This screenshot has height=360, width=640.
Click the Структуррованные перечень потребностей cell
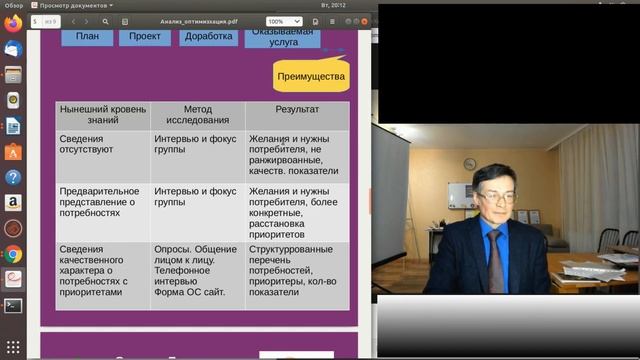coord(297,276)
